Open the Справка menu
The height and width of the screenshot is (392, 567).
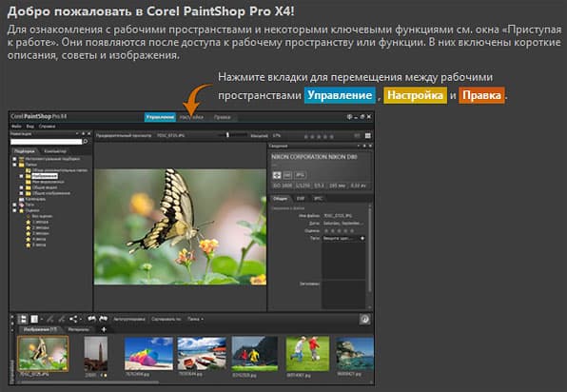47,127
